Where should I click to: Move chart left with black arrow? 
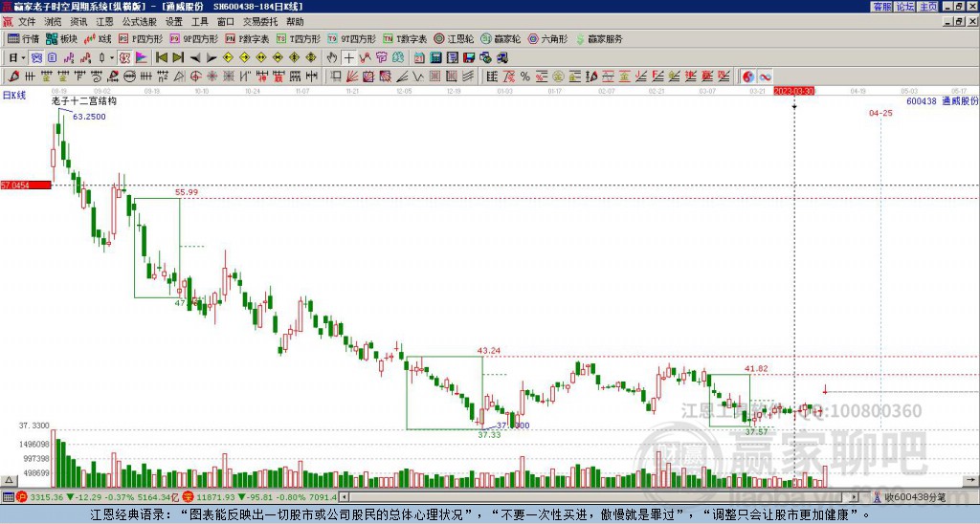(x=195, y=57)
